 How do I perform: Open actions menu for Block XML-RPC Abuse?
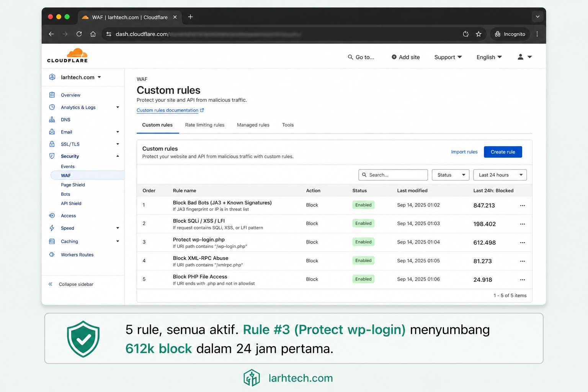[523, 261]
